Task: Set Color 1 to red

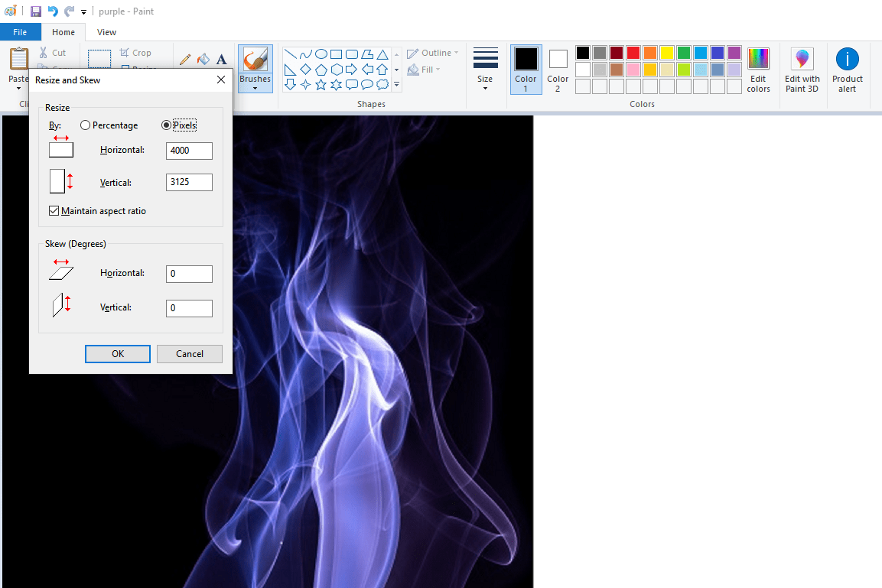Action: click(x=633, y=52)
